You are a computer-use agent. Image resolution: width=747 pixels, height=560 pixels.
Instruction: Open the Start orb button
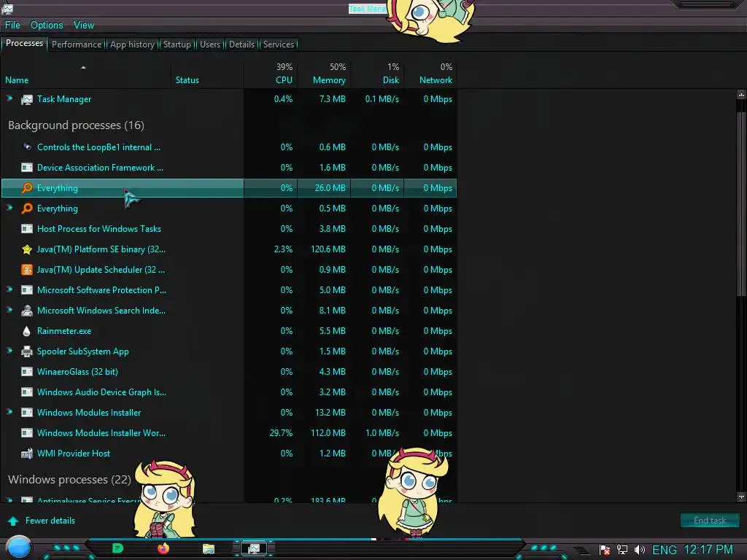click(x=19, y=548)
